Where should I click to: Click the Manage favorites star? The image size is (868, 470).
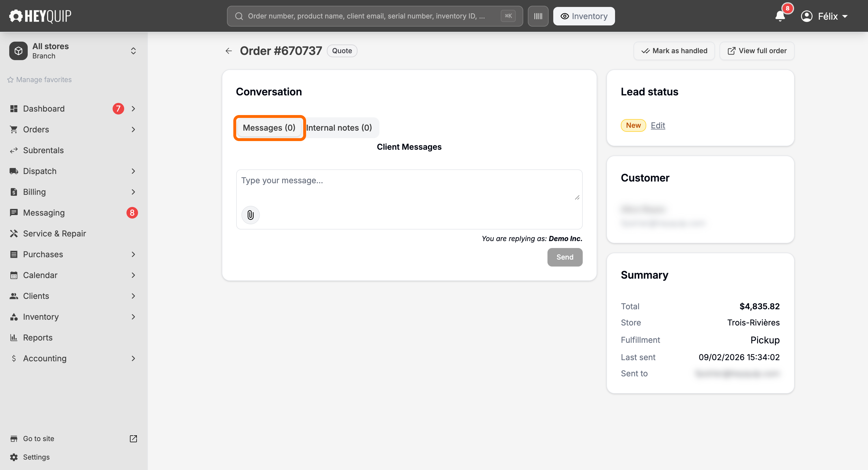pyautogui.click(x=10, y=79)
